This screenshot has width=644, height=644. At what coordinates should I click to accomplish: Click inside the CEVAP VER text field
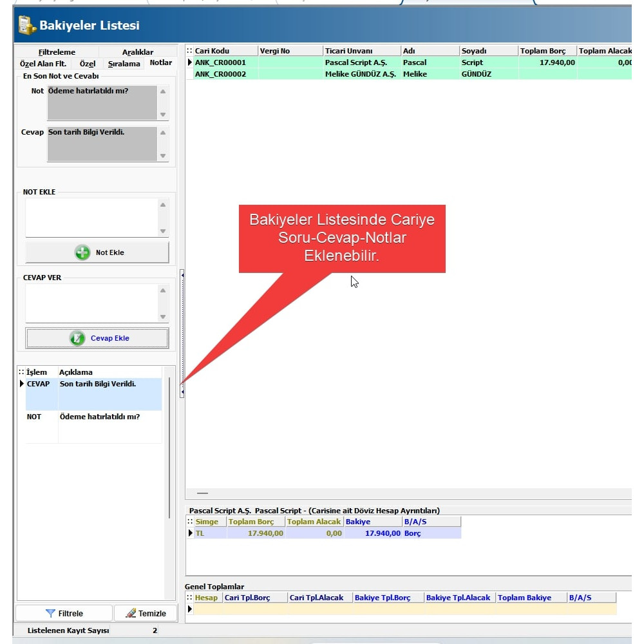[x=90, y=303]
